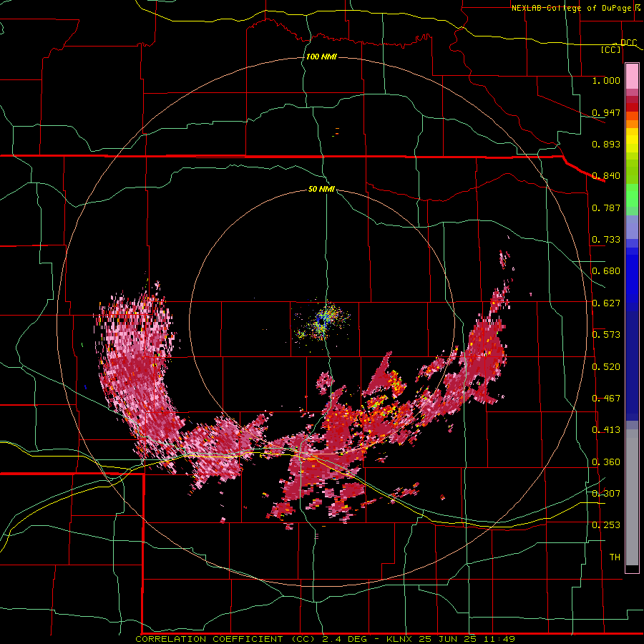Screen dimensions: 644x644
Task: Select the 0.253 legend value
Action: pyautogui.click(x=606, y=525)
